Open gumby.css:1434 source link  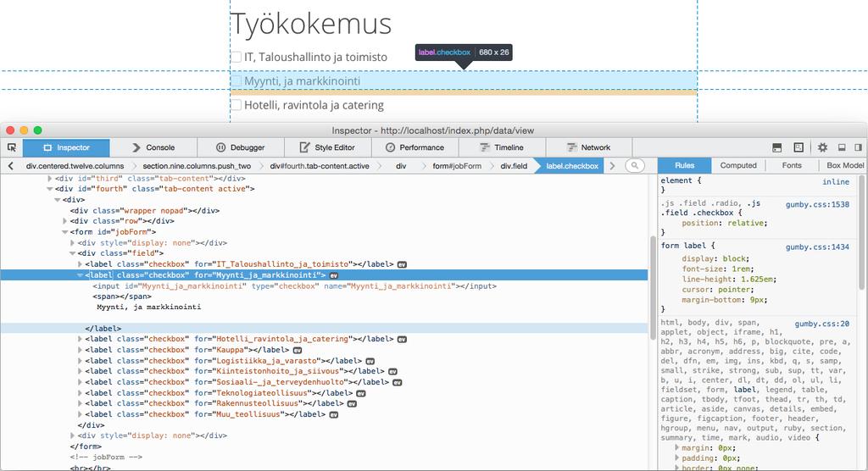[817, 247]
